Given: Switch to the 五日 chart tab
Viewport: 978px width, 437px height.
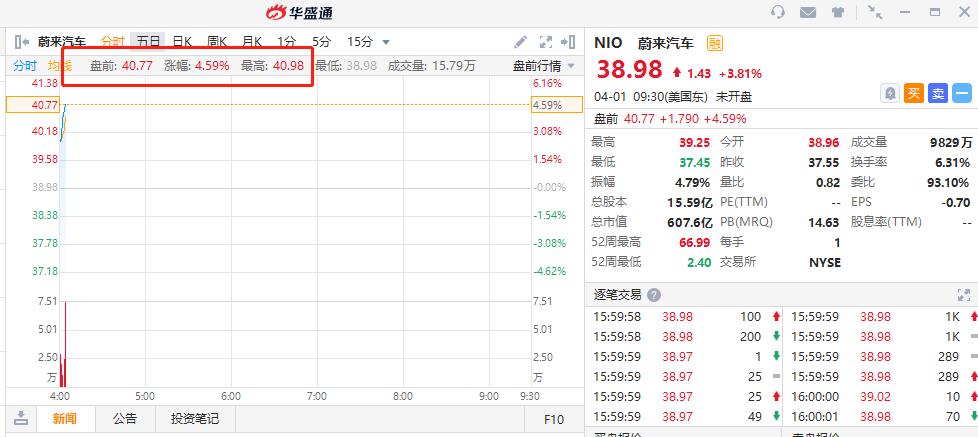Looking at the screenshot, I should pyautogui.click(x=148, y=42).
